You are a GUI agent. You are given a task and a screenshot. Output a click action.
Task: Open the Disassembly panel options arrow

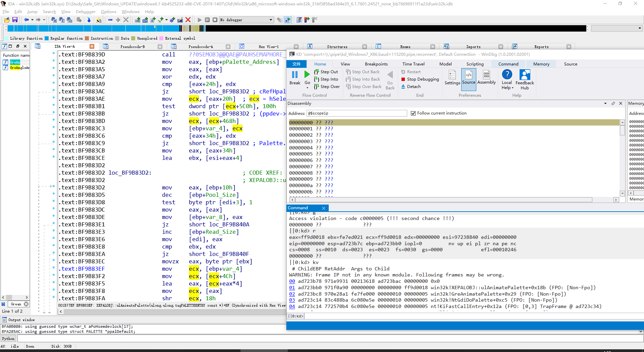[x=605, y=103]
